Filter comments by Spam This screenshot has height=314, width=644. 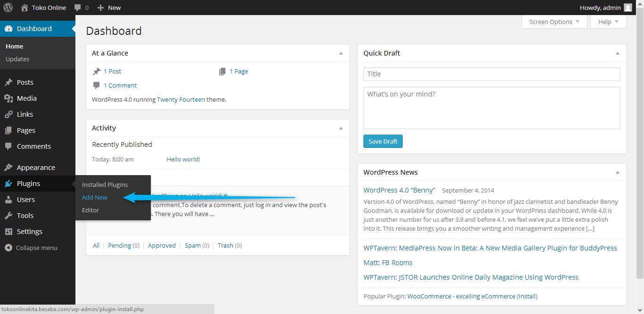192,245
